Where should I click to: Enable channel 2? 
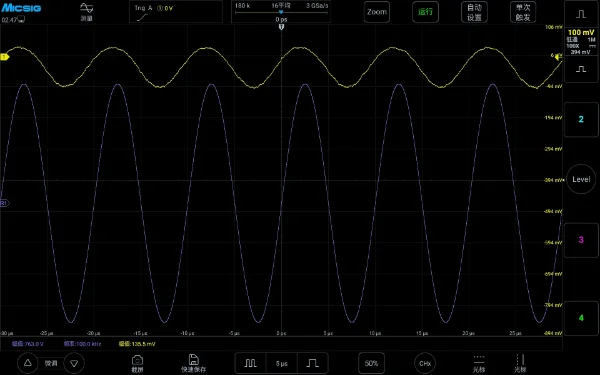[581, 119]
